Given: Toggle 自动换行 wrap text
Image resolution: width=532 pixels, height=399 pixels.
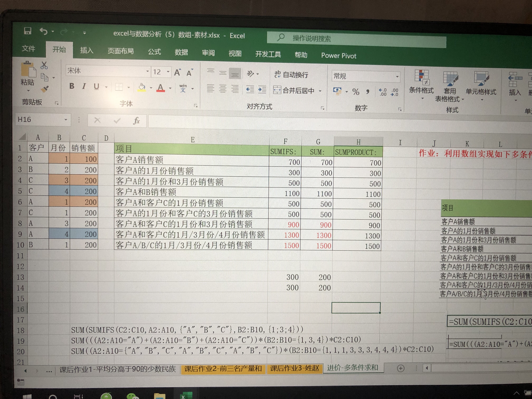Looking at the screenshot, I should tap(291, 75).
